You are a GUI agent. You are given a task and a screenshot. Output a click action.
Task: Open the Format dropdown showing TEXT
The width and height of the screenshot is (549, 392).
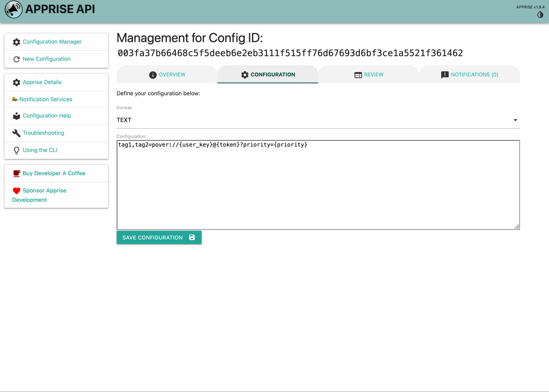(x=318, y=120)
